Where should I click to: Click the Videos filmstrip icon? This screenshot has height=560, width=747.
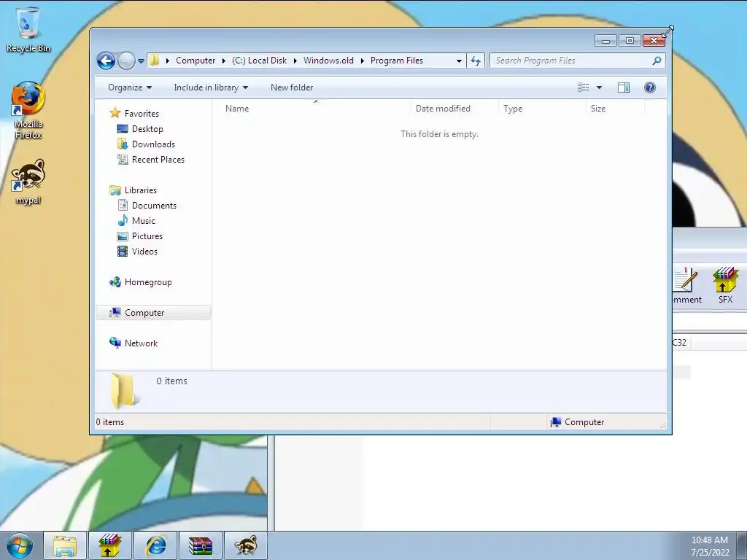tap(123, 251)
